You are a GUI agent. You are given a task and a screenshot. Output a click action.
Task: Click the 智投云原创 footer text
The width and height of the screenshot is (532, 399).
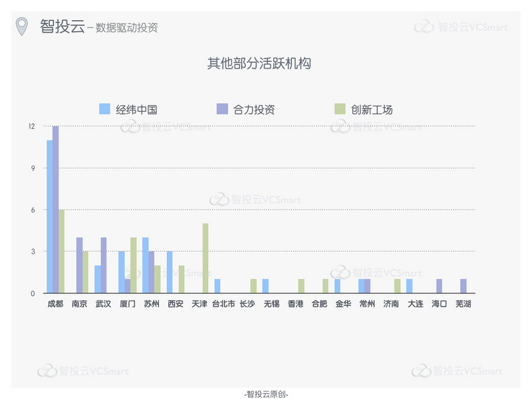[266, 394]
